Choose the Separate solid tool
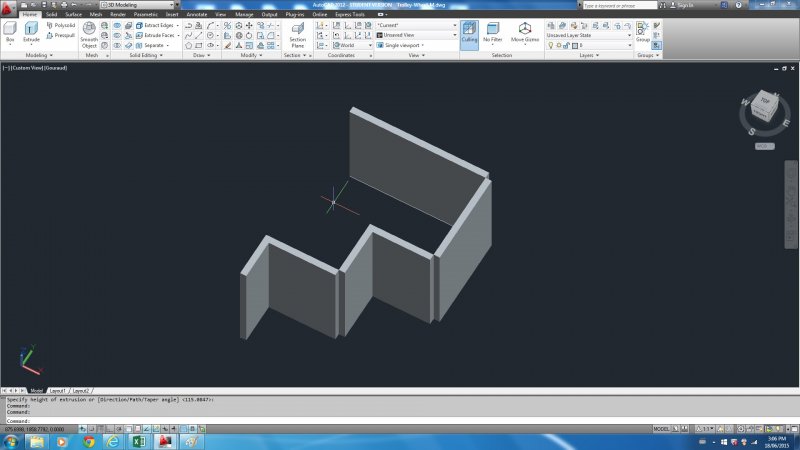This screenshot has width=800, height=450. coord(150,45)
